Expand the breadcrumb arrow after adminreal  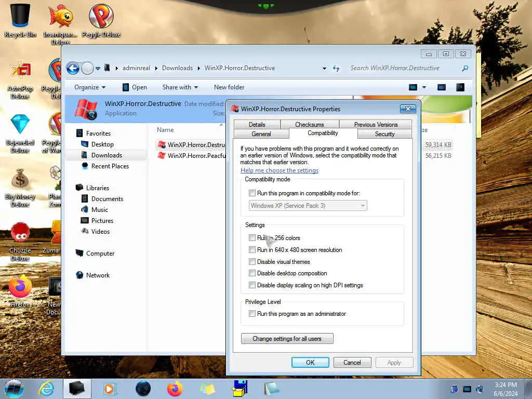tap(156, 68)
